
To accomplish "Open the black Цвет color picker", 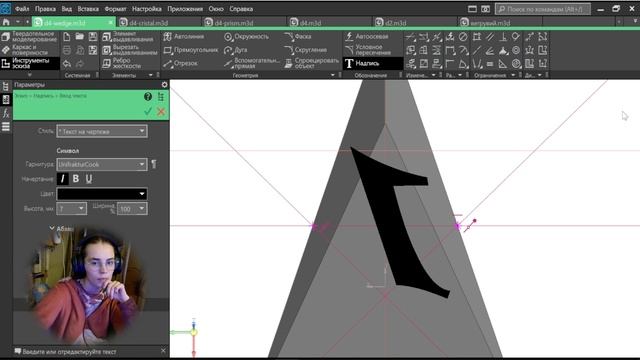I will 102,194.
